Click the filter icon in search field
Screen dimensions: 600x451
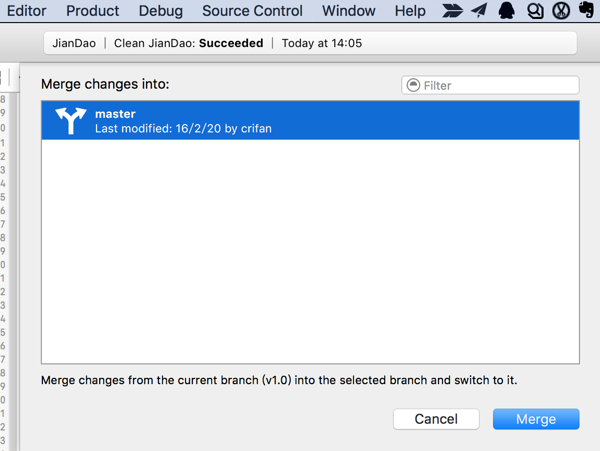tap(412, 86)
